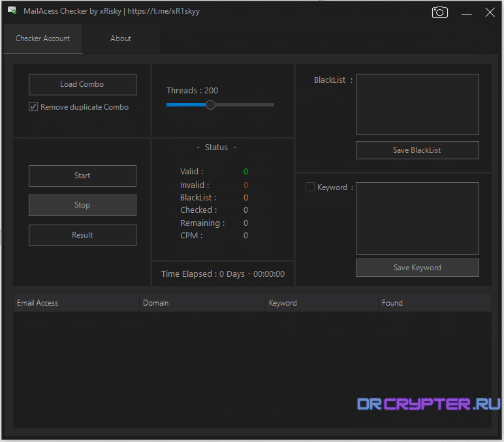
Task: Click inside the Keyword text box
Action: [x=417, y=218]
